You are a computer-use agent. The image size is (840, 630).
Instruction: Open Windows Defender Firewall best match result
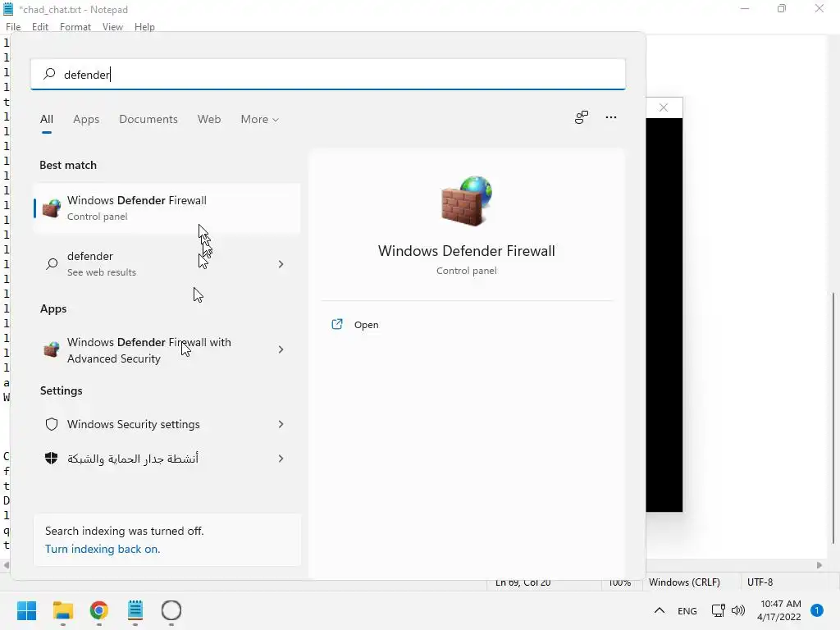coord(167,208)
